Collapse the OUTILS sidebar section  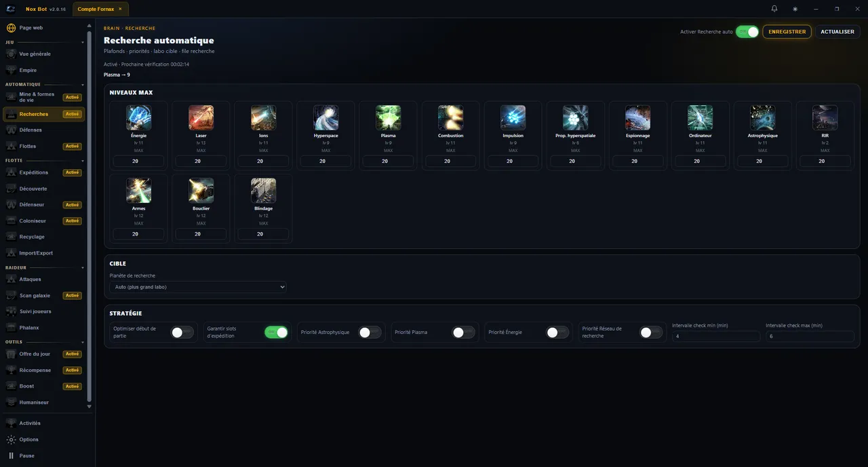click(x=83, y=342)
